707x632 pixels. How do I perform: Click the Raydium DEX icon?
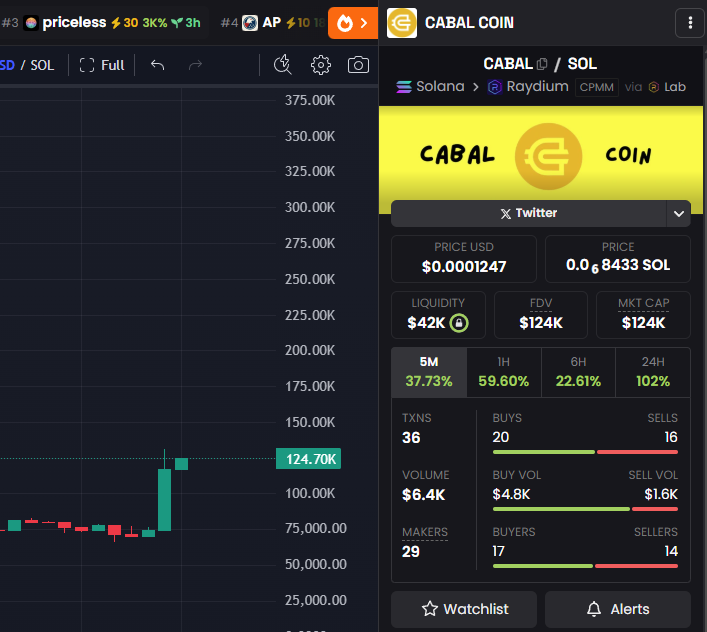coord(495,87)
